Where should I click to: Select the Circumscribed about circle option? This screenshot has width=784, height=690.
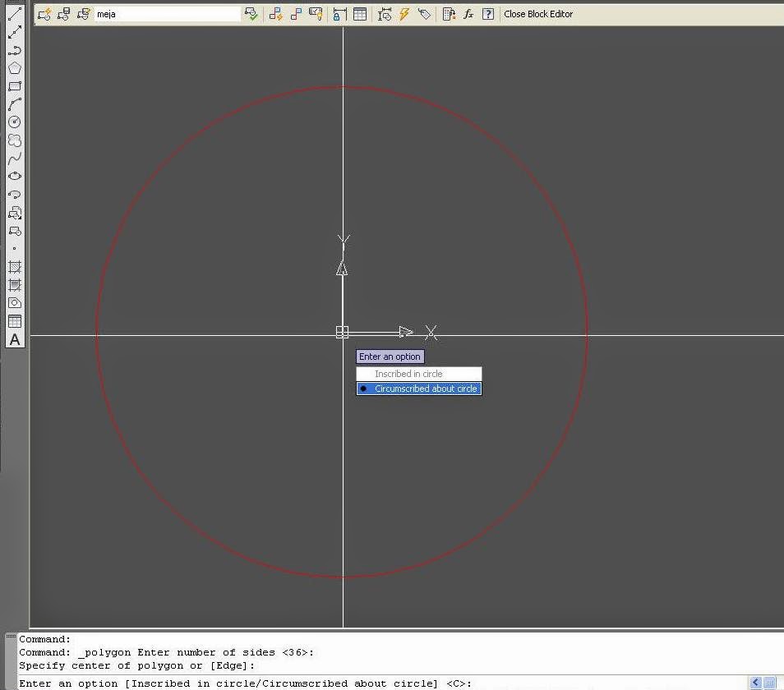(x=418, y=388)
